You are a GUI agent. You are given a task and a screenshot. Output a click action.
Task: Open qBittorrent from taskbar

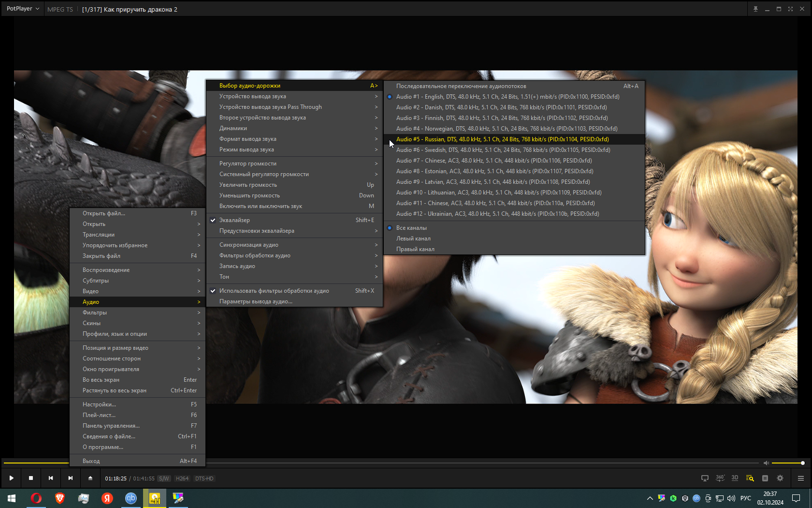[130, 498]
